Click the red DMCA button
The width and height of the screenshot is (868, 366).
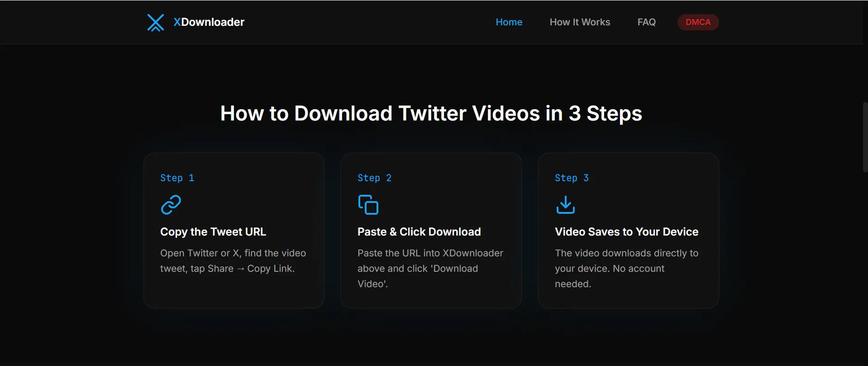(x=698, y=22)
